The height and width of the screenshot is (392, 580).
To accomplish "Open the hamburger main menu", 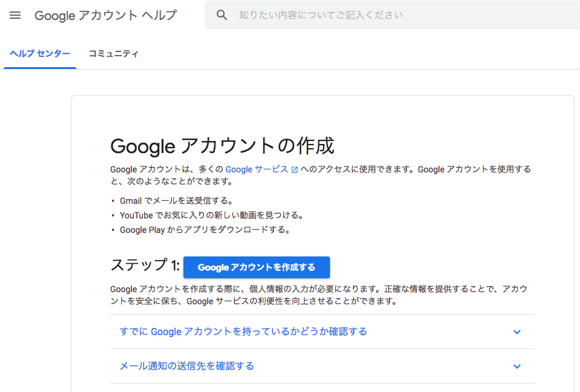I will [x=15, y=15].
